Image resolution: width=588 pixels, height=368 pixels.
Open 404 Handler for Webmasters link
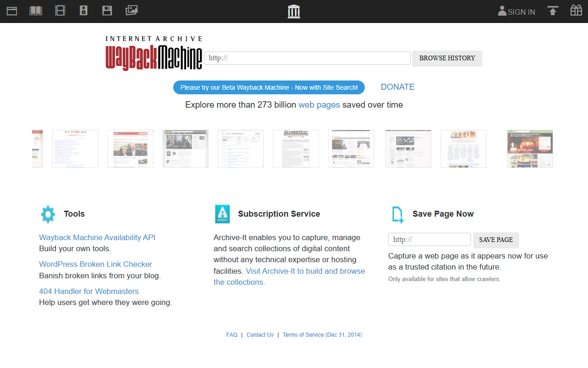89,291
